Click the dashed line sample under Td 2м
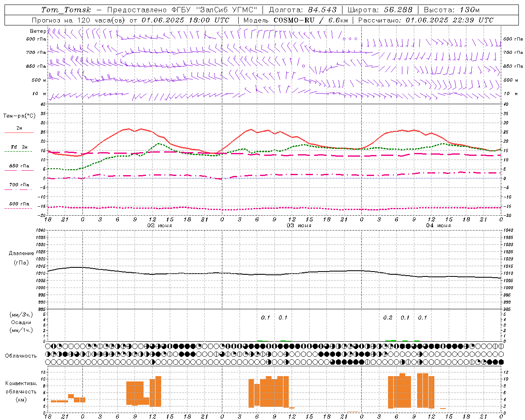The image size is (525, 420). click(x=18, y=152)
